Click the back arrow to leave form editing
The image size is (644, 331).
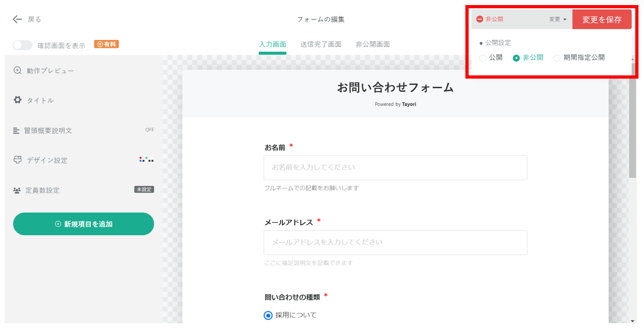17,19
